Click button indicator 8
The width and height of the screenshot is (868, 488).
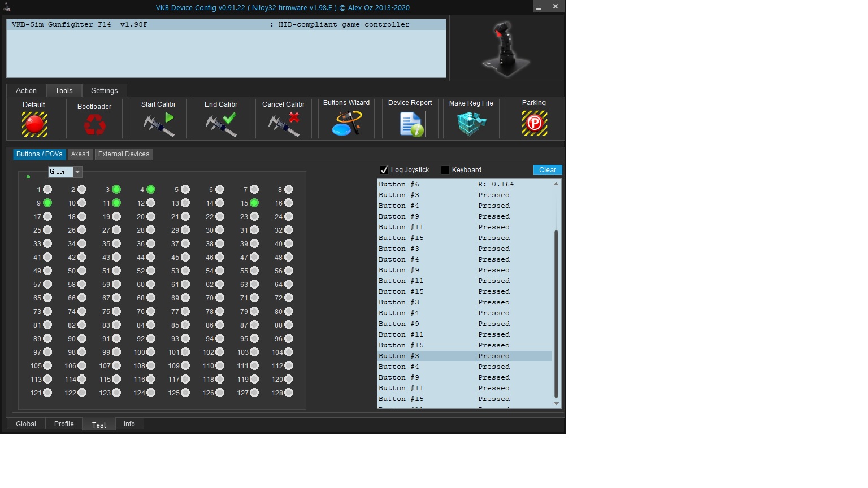289,189
